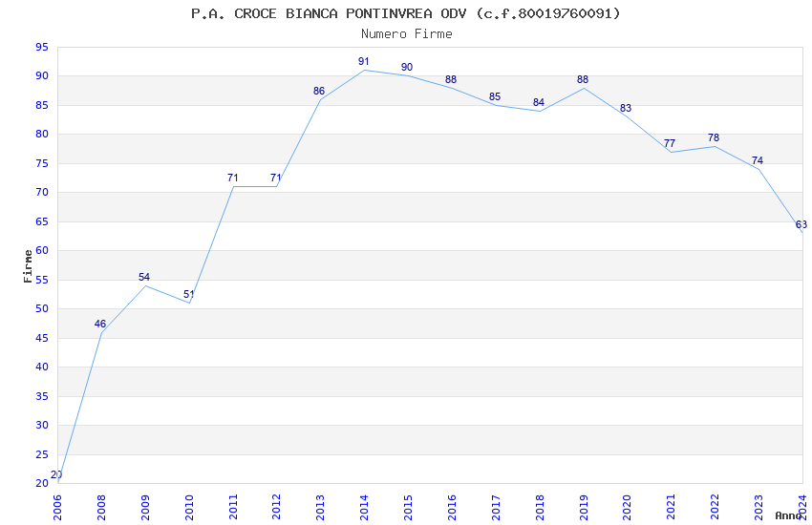Select year 2014 on the x-axis
Viewport: 812px width, 525px height.
[x=364, y=507]
